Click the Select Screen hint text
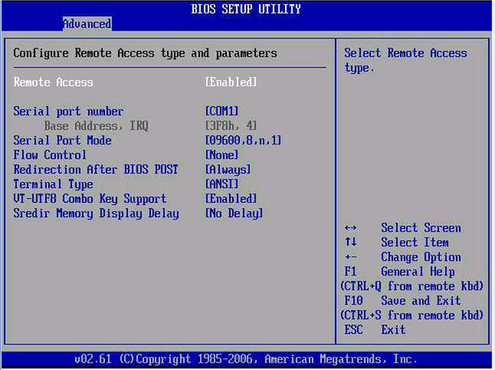 click(x=421, y=228)
